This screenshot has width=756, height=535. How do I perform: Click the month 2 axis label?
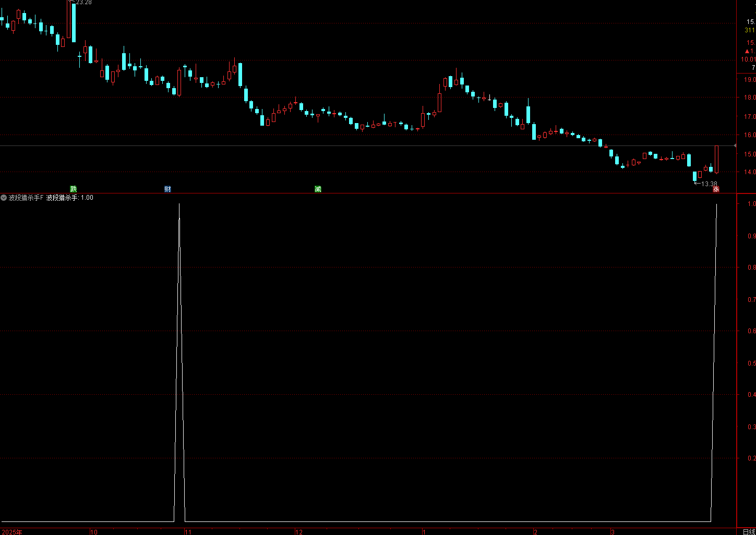coord(535,532)
